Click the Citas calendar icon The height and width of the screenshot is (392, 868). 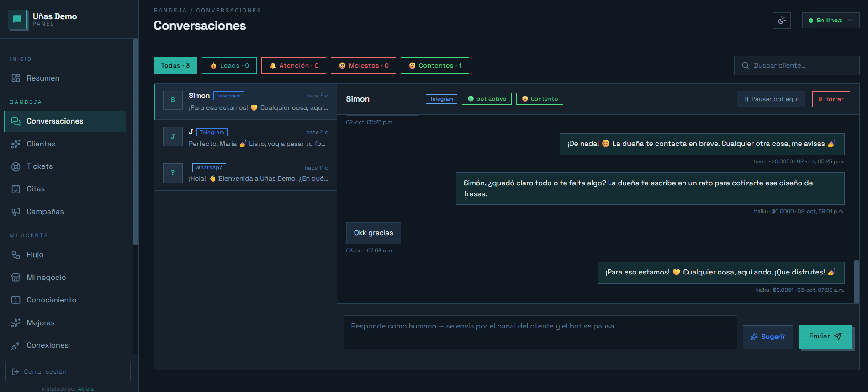pyautogui.click(x=16, y=189)
